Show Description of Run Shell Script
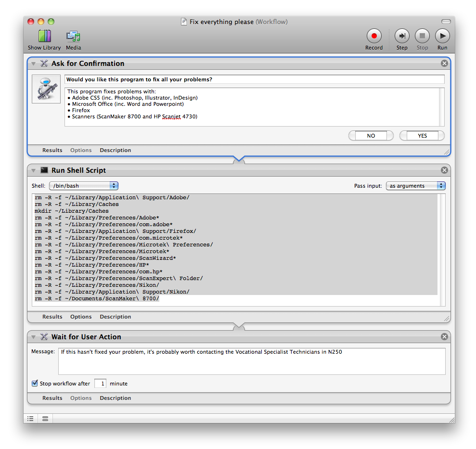This screenshot has height=449, width=476. point(116,316)
